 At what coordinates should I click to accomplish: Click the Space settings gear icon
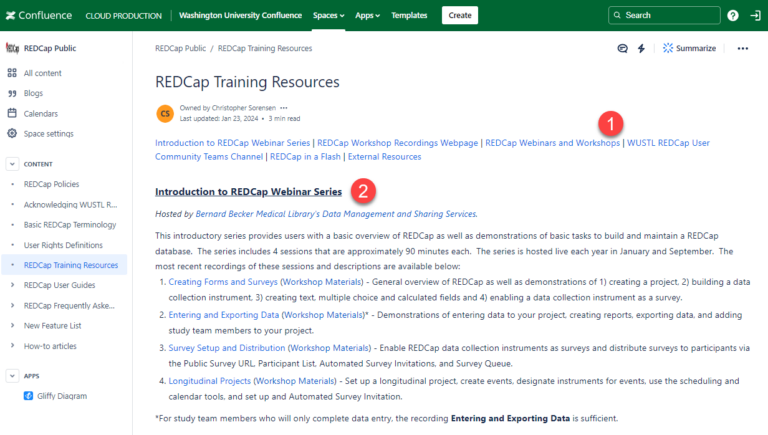(x=12, y=133)
